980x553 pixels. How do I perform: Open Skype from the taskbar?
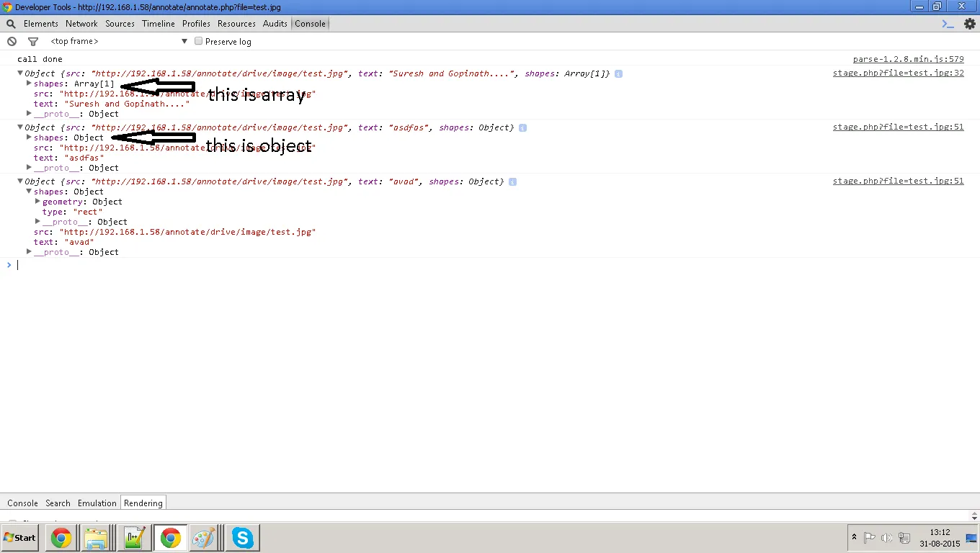click(x=242, y=538)
